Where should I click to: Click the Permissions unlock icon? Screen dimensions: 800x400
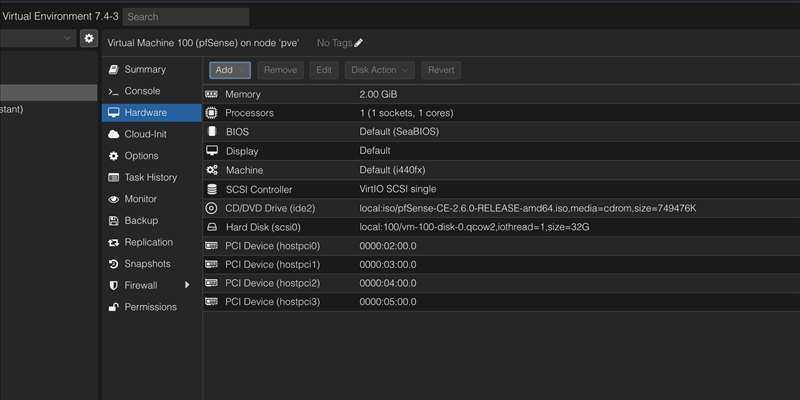point(113,307)
